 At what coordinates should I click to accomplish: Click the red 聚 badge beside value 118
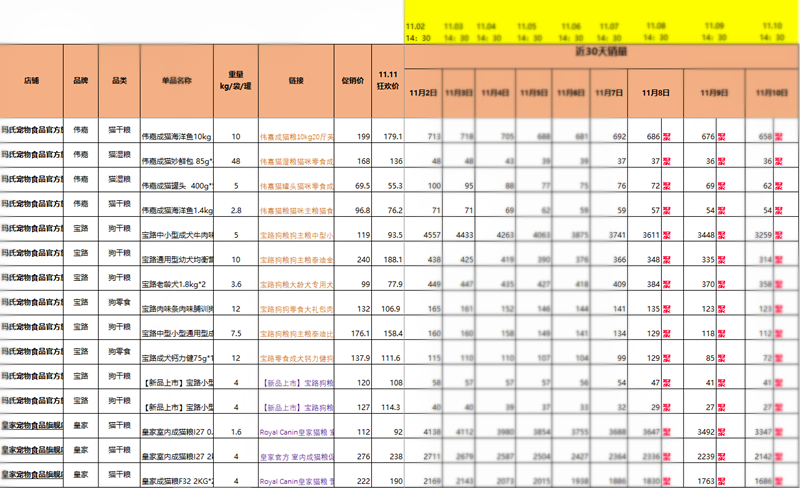coord(721,333)
